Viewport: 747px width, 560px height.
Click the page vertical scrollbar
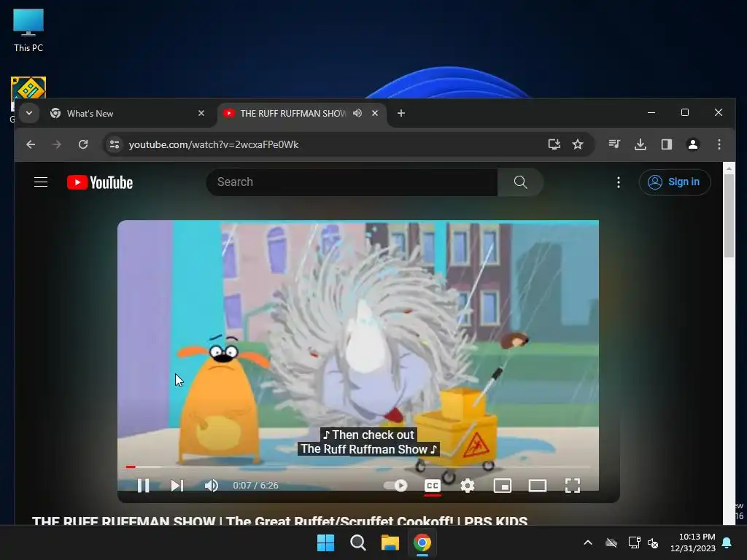click(x=729, y=216)
